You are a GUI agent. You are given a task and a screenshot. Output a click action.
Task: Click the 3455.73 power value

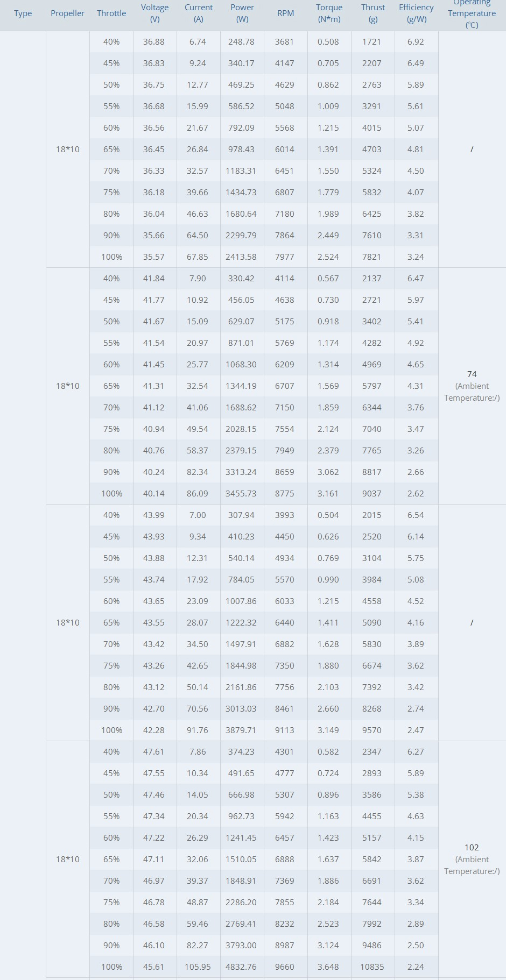click(x=241, y=493)
